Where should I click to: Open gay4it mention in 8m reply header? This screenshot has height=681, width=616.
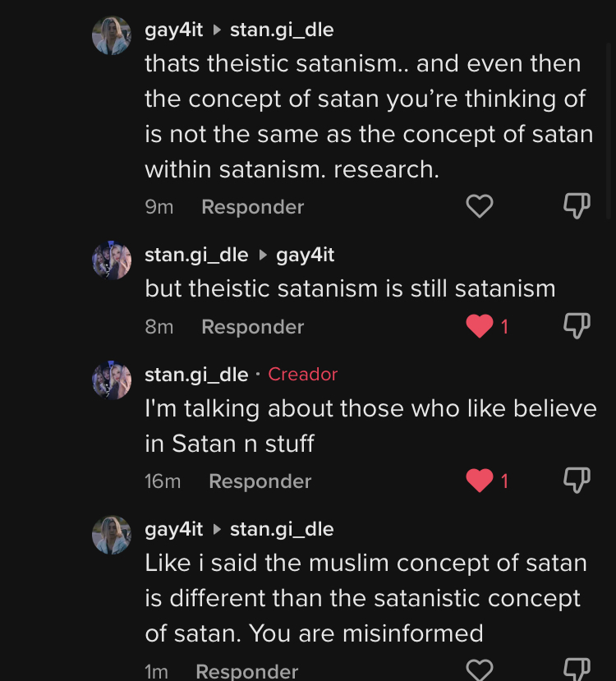(306, 255)
